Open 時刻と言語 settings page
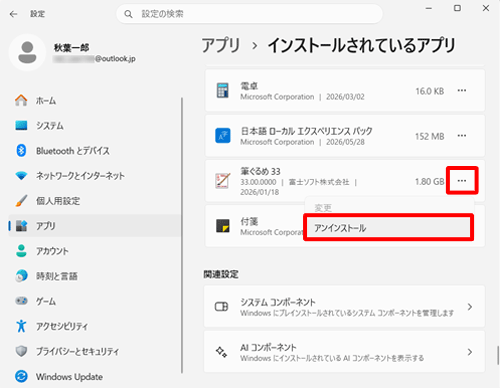The height and width of the screenshot is (388, 500). pos(95,276)
